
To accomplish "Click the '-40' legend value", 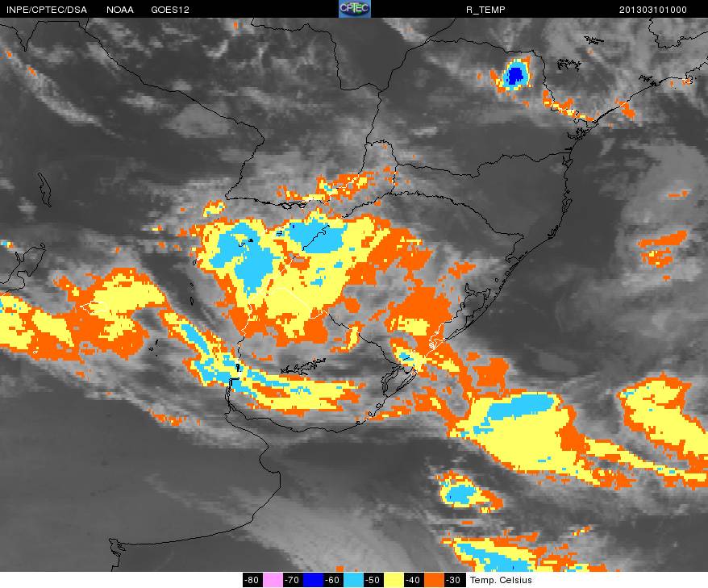I will tap(414, 580).
